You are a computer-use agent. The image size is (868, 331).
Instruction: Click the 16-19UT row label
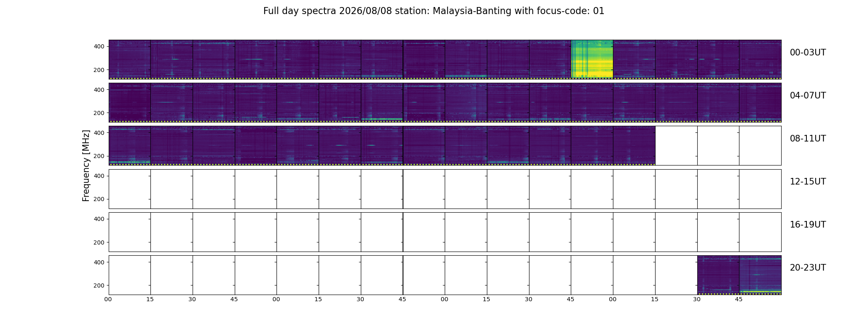point(808,225)
